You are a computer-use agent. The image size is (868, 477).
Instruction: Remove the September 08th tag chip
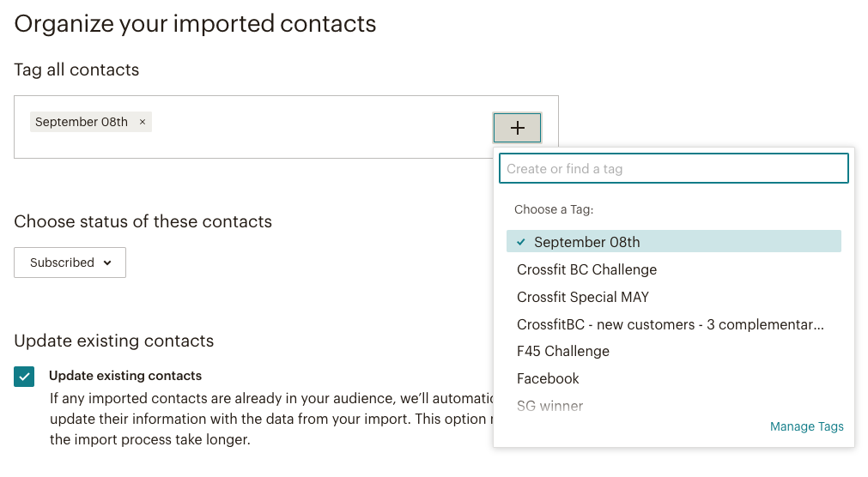click(143, 122)
